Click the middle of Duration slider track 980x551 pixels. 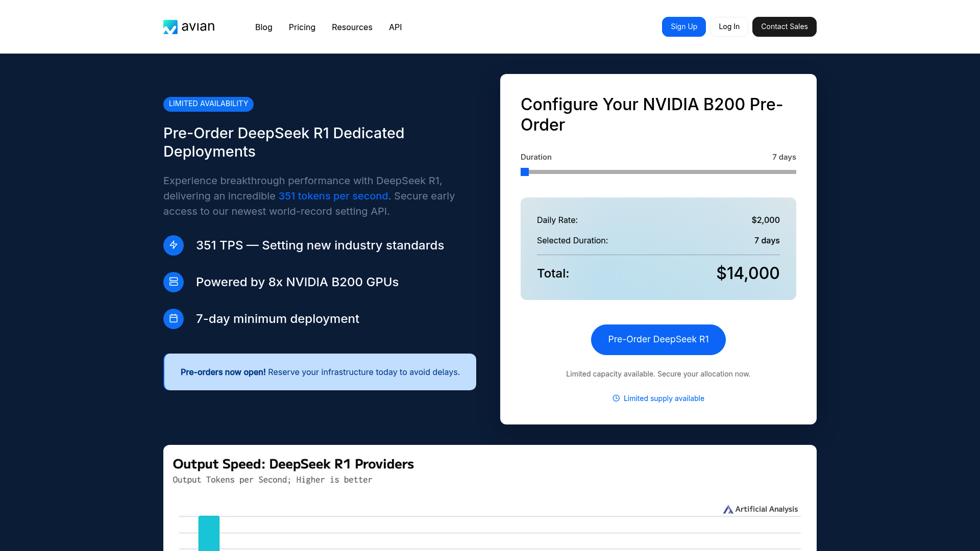click(658, 172)
